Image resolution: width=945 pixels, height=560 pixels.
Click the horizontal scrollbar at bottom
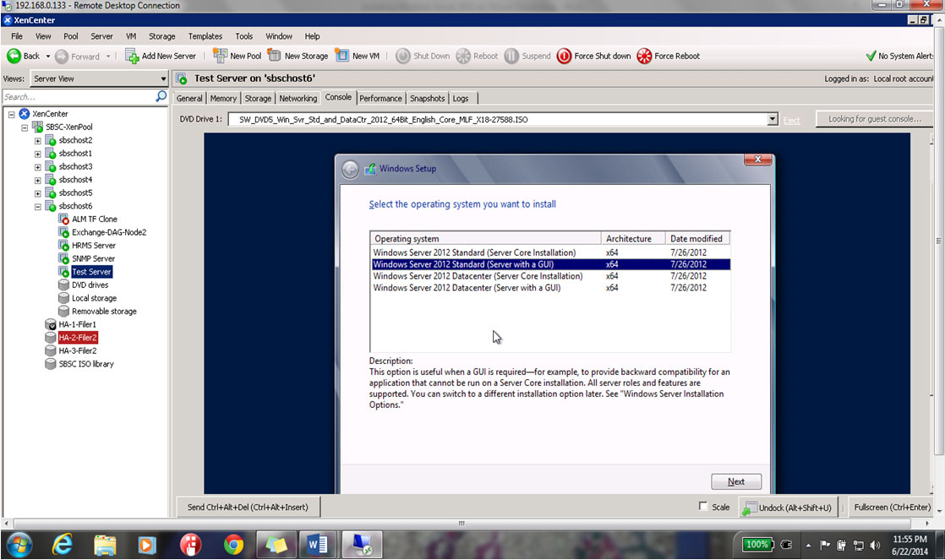(x=462, y=524)
